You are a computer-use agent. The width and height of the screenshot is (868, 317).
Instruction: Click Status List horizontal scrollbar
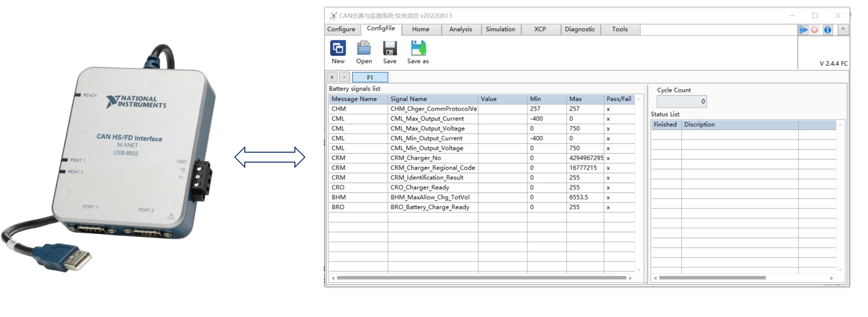(712, 278)
